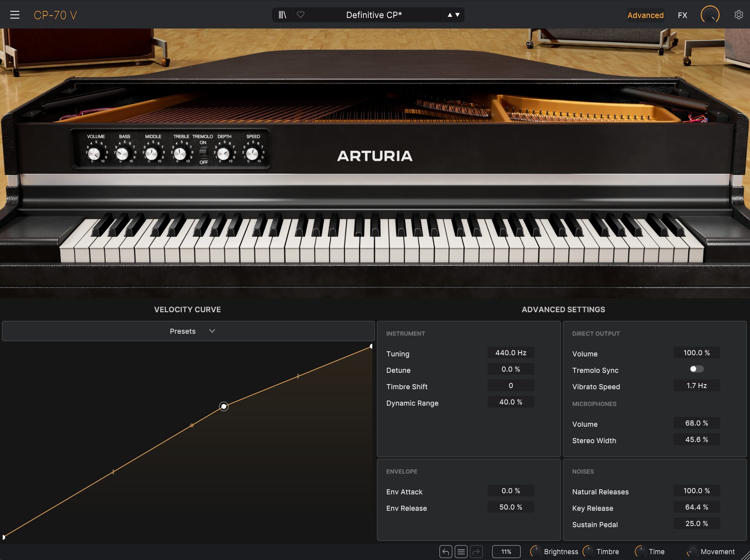
Task: Click the round orange velocity curve node
Action: (192, 425)
